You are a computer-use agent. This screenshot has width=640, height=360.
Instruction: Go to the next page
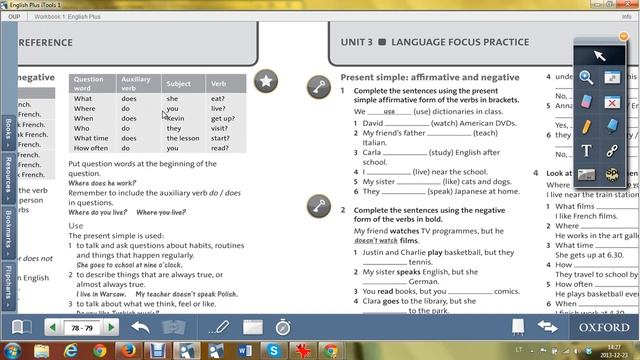click(111, 327)
